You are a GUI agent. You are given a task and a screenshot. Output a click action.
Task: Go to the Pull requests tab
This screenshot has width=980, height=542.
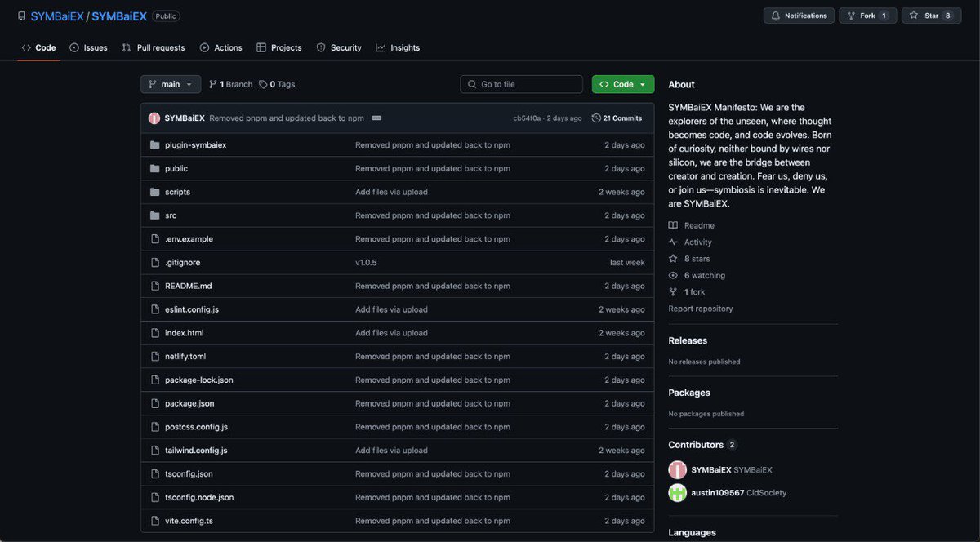[153, 47]
